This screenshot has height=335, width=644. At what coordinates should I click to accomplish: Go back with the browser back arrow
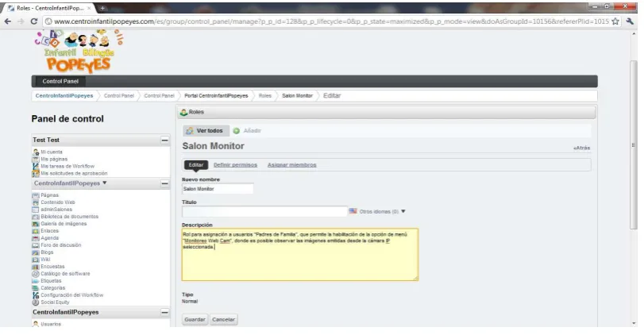point(8,21)
